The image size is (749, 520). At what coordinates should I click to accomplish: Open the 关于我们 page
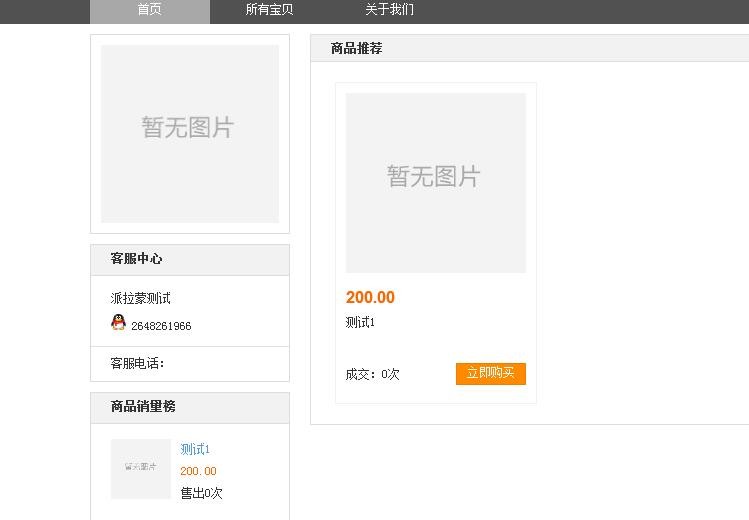click(x=389, y=10)
